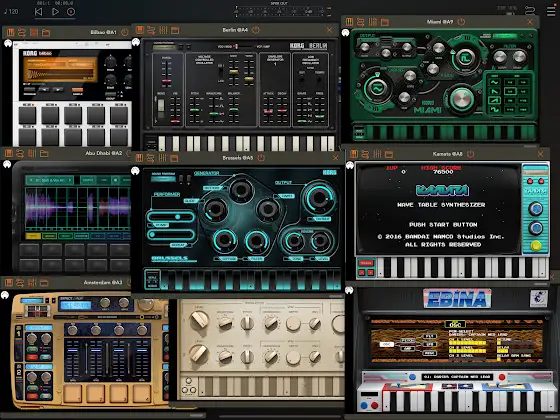
Task: Open the Bilbao orange sample display
Action: click(x=60, y=69)
